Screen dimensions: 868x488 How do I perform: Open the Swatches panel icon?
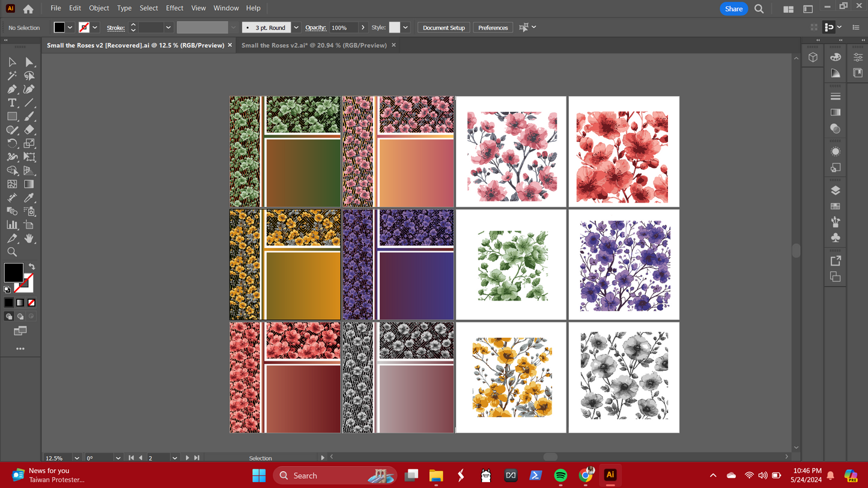pos(835,206)
